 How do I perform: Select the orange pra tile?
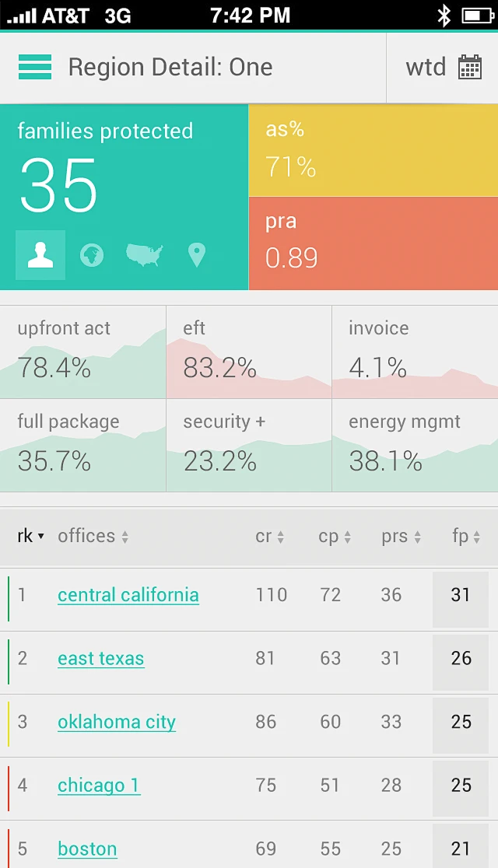[x=373, y=243]
